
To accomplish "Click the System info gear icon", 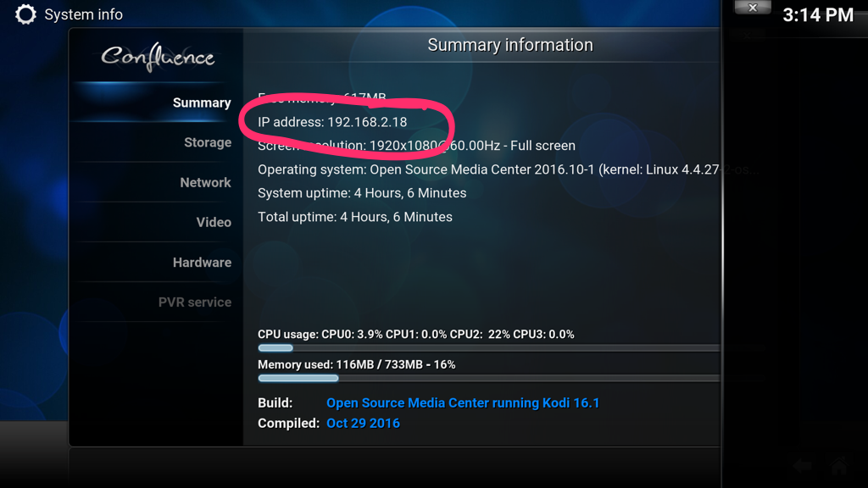I will pyautogui.click(x=25, y=14).
